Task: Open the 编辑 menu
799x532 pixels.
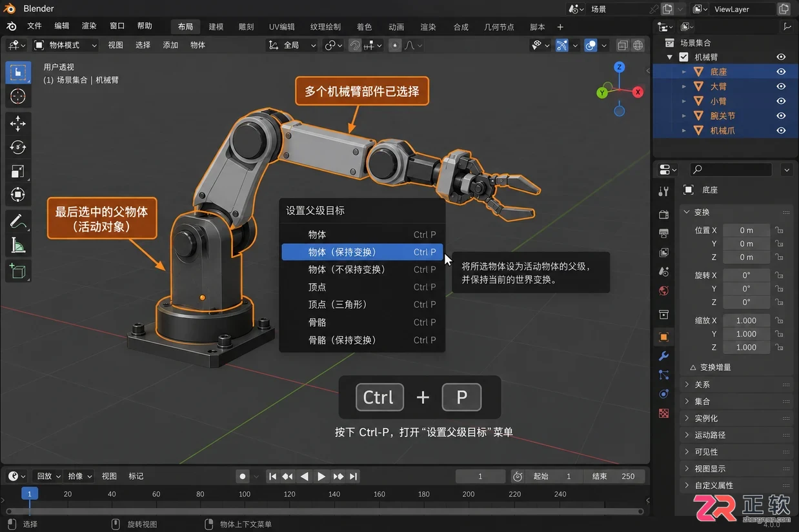Action: click(x=62, y=26)
